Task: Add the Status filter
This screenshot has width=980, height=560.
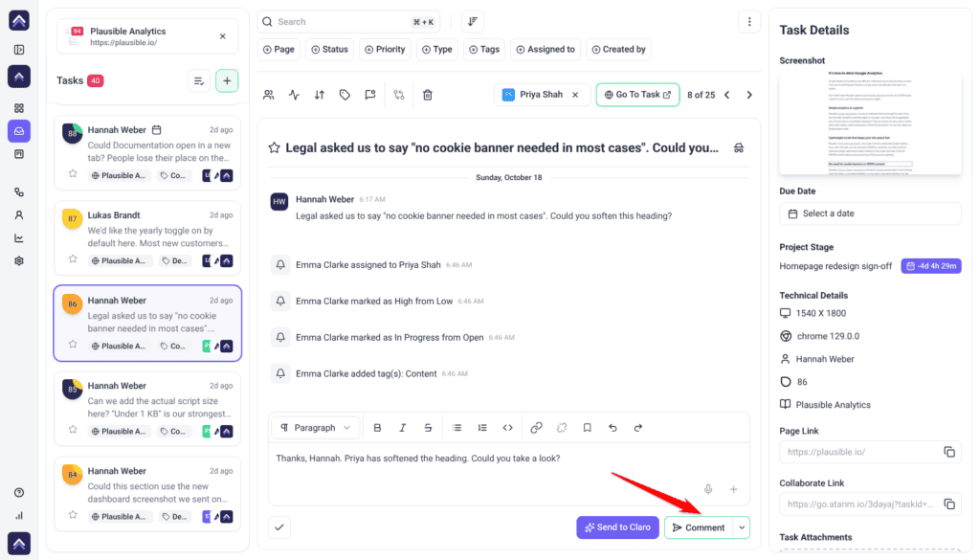Action: (x=330, y=50)
